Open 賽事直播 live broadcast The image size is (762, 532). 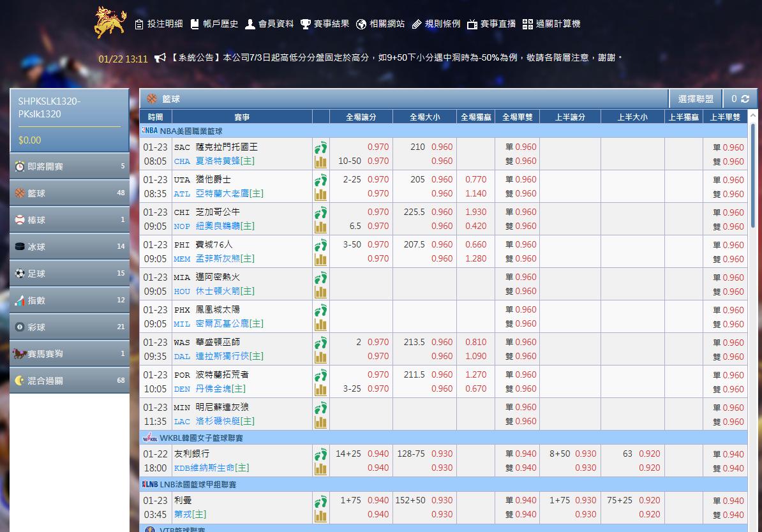click(491, 24)
